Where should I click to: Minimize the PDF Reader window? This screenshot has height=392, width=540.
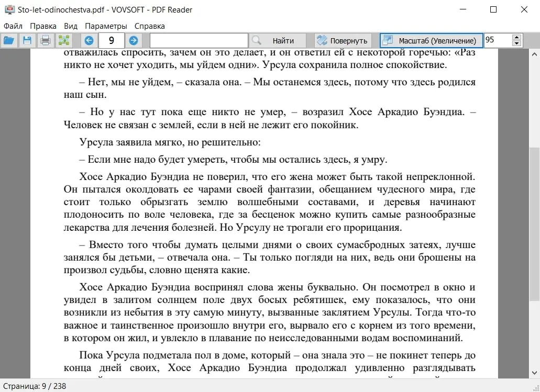463,9
